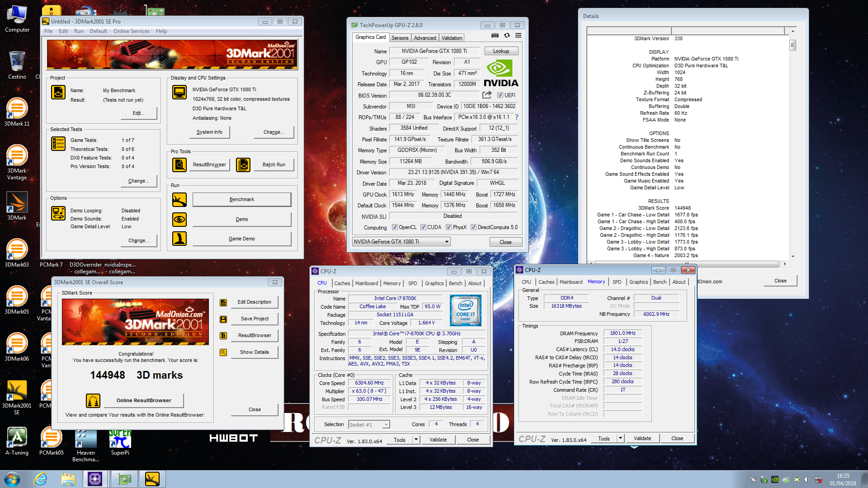868x488 pixels.
Task: Click the Windows Start button
Action: [12, 479]
